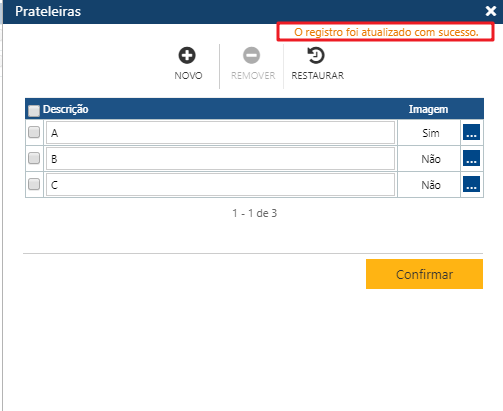Image resolution: width=503 pixels, height=411 pixels.
Task: Toggle the select-all checkbox in the Descrição header
Action: [x=34, y=111]
